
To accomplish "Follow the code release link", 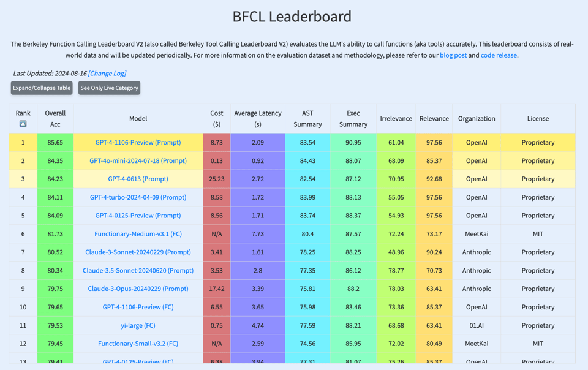I will coord(499,55).
